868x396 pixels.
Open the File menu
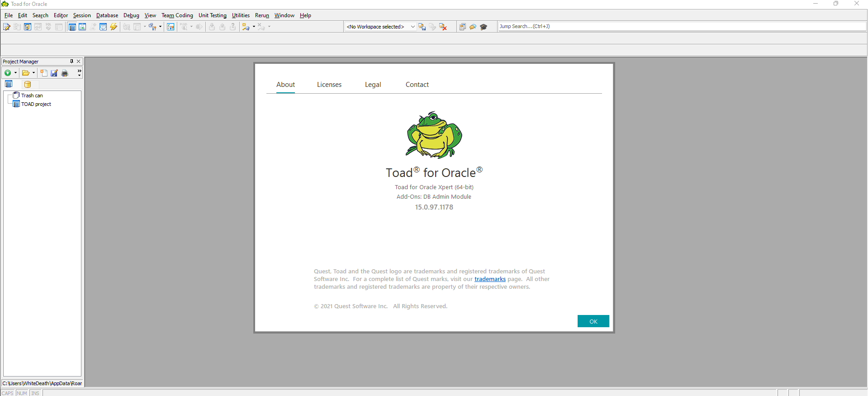[x=9, y=15]
